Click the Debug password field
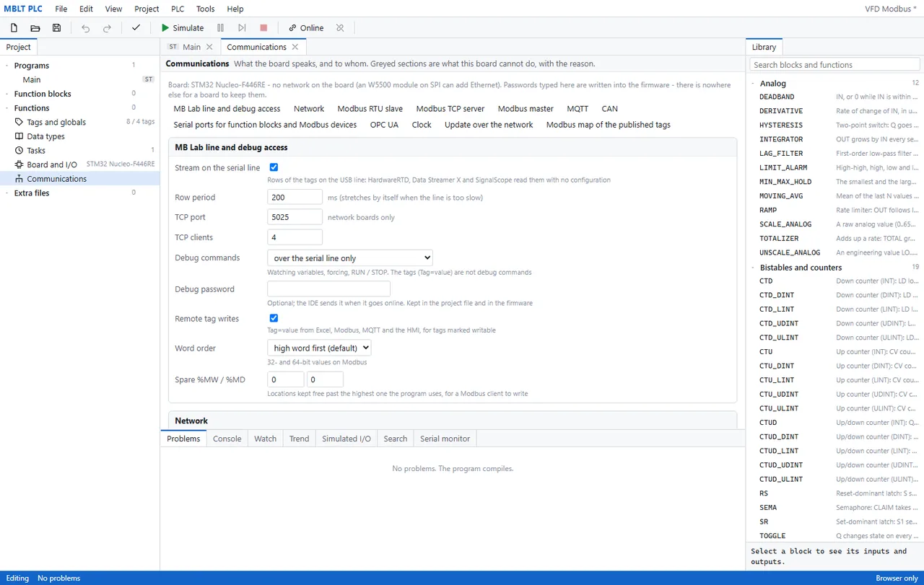The width and height of the screenshot is (924, 585). pos(328,289)
